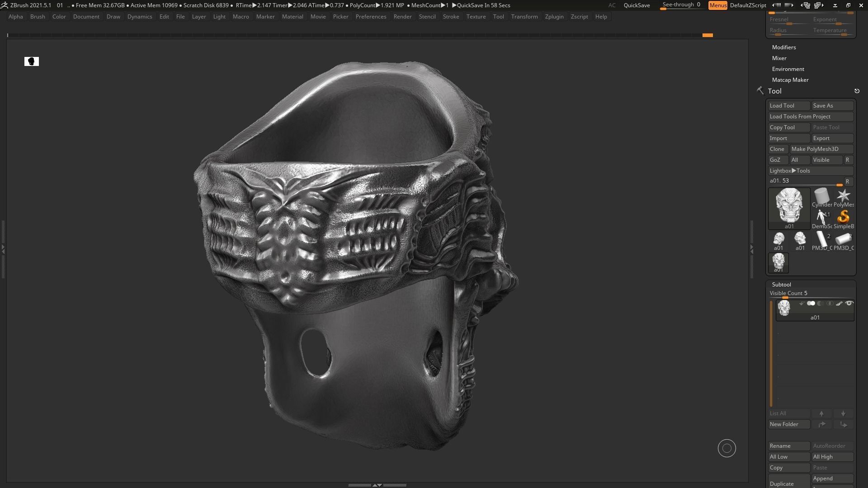Click the DefaultZScript button
This screenshot has height=488, width=868.
pyautogui.click(x=748, y=5)
